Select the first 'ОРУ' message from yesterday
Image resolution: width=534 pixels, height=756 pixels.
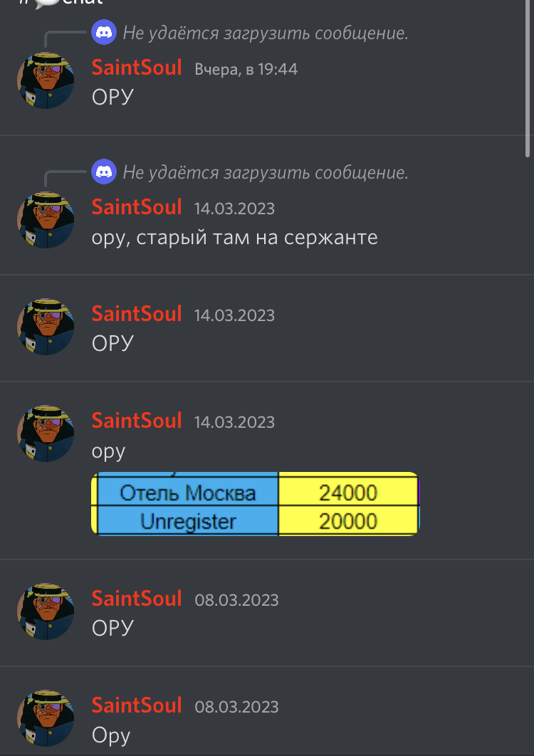click(112, 97)
